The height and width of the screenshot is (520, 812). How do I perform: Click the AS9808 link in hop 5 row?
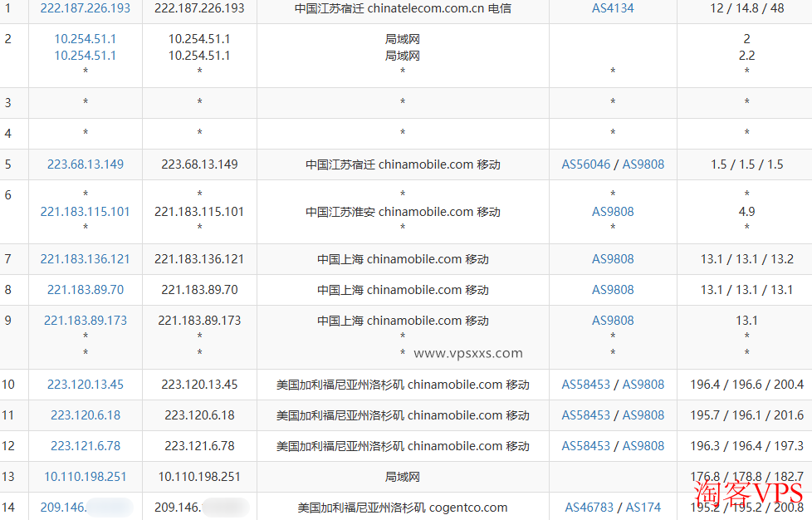(643, 164)
